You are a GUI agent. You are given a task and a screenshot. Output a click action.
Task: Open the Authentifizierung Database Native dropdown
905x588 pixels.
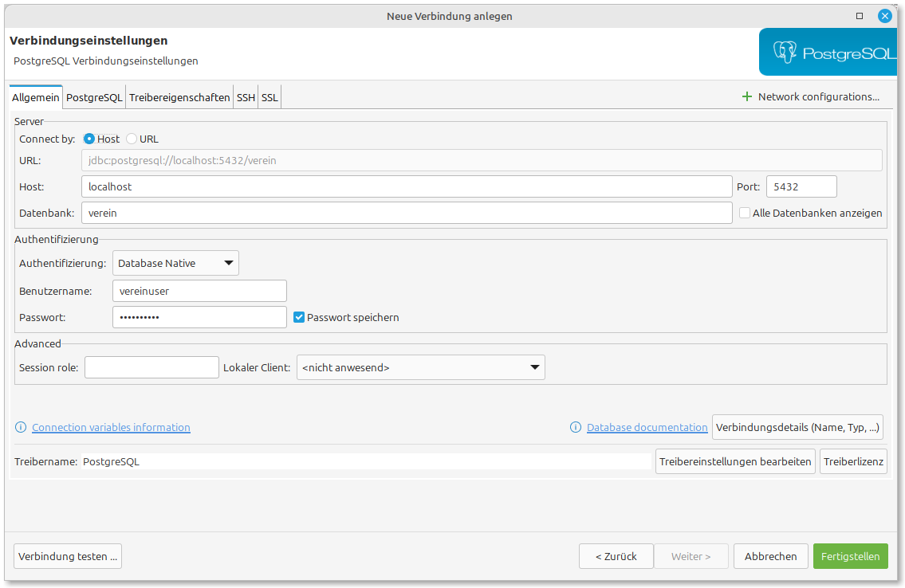(x=175, y=263)
